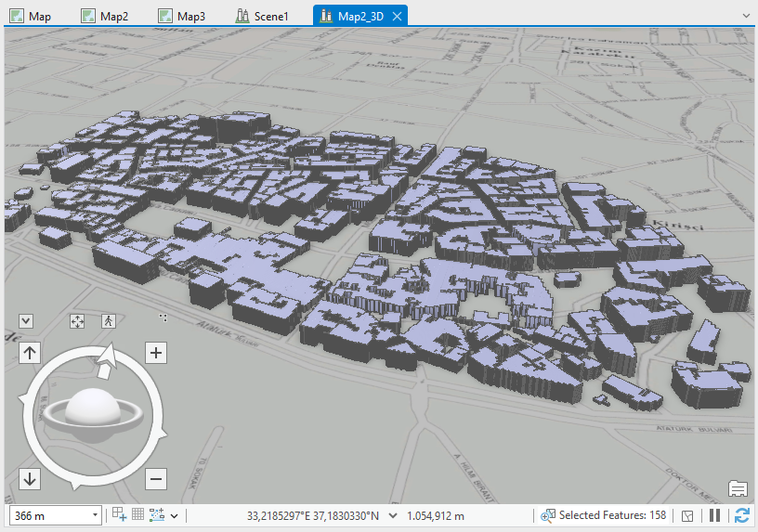
Task: Open the pop-up panel icon in the map corner
Action: click(x=738, y=488)
